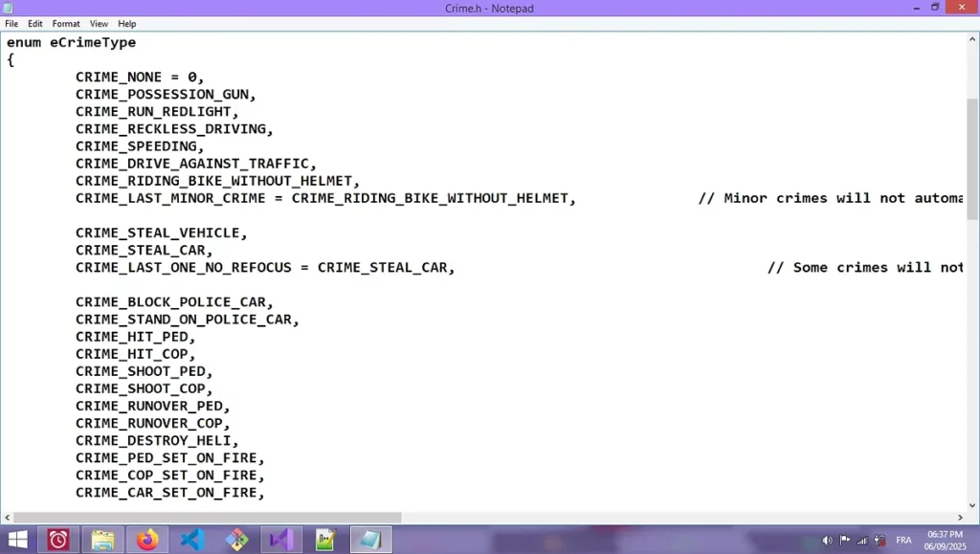Click the volume speaker tray icon

(x=827, y=541)
